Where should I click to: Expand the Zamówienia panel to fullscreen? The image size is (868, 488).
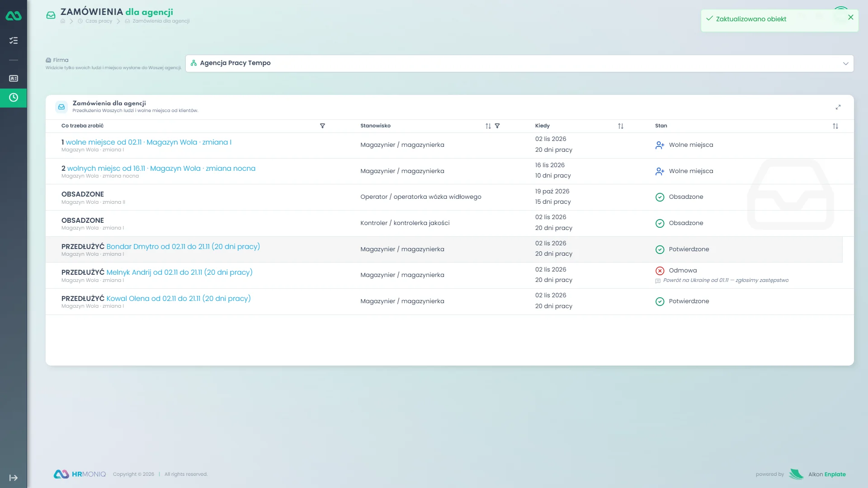click(838, 107)
